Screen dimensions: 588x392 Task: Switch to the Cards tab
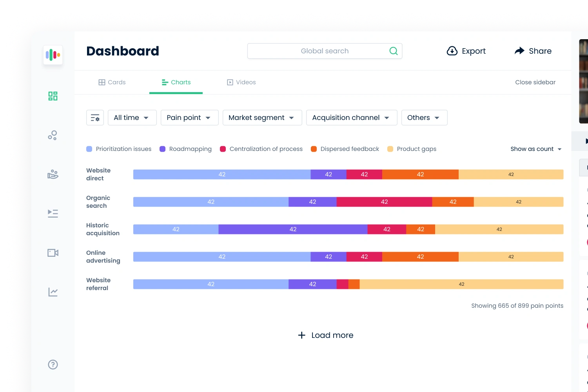point(112,82)
